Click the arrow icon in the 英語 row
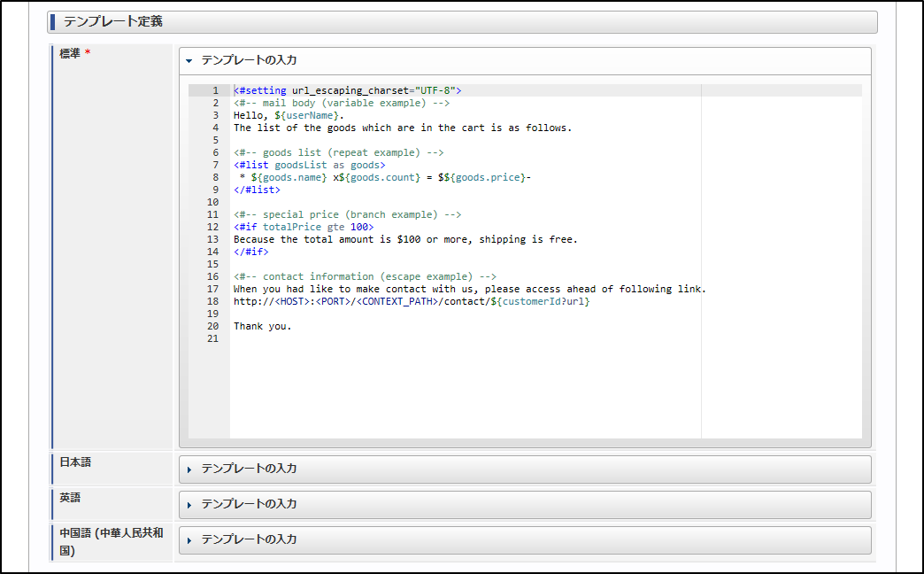The width and height of the screenshot is (924, 574). (189, 504)
